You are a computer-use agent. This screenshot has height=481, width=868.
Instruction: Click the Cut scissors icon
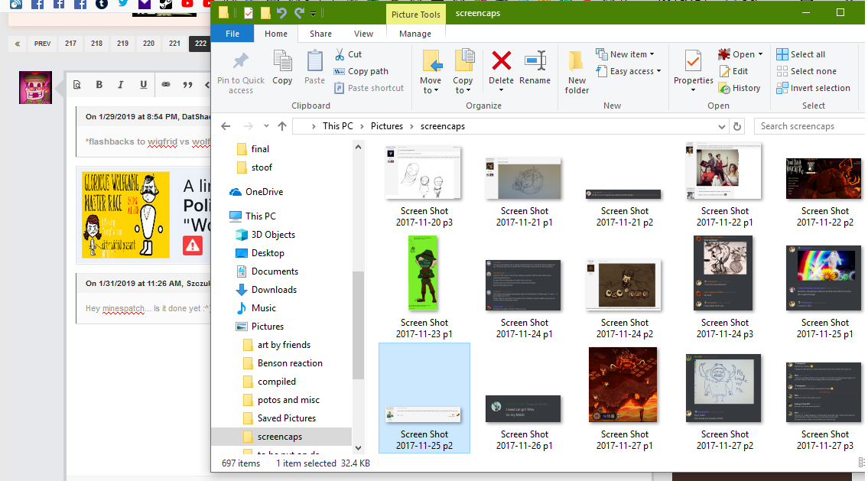340,54
